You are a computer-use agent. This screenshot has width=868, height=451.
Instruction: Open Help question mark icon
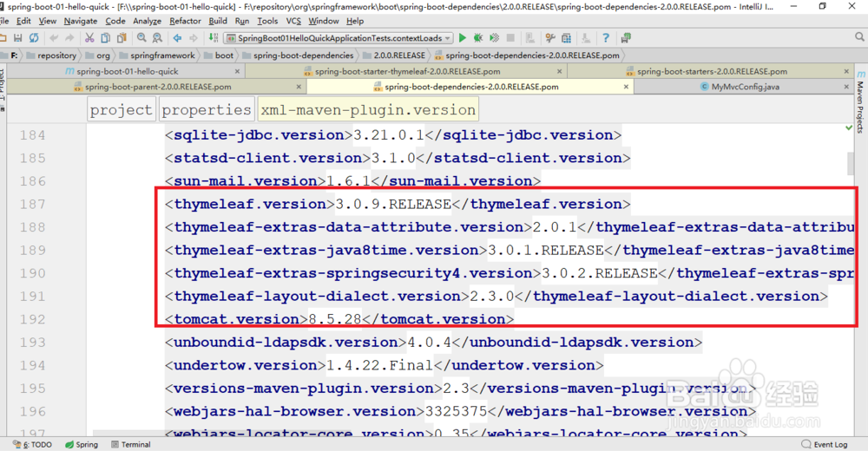tap(606, 38)
